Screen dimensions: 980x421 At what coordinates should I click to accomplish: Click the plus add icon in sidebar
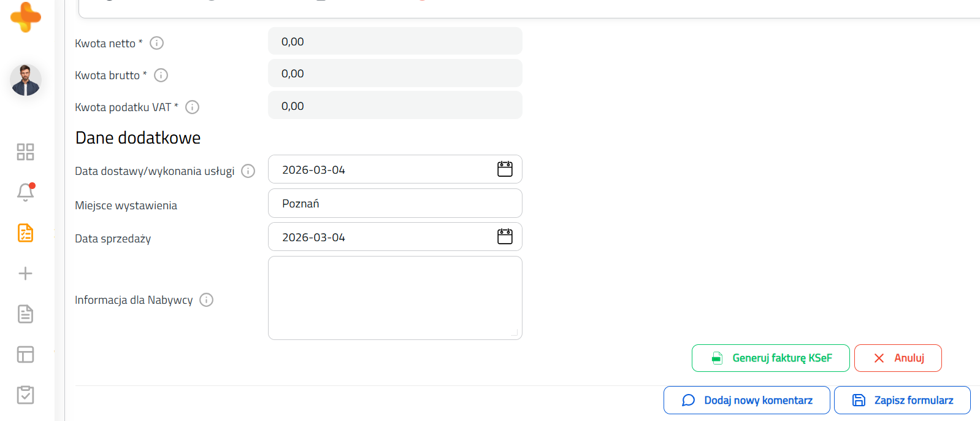coord(25,274)
